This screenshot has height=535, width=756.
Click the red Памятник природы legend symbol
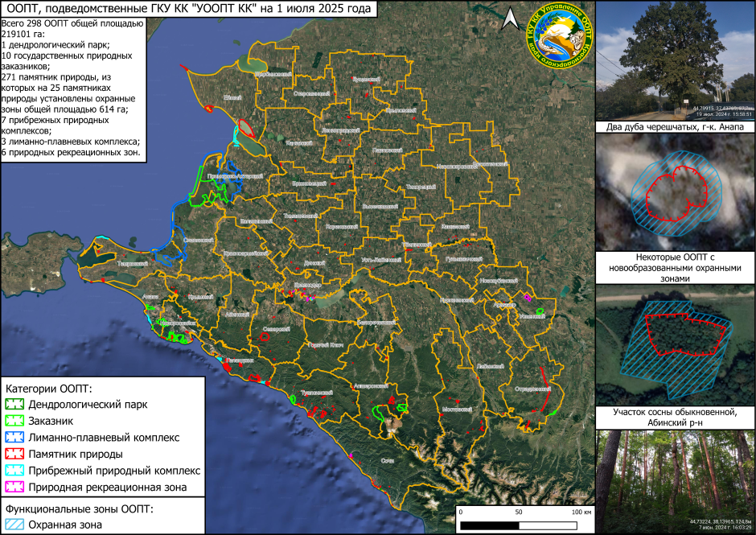(x=14, y=455)
